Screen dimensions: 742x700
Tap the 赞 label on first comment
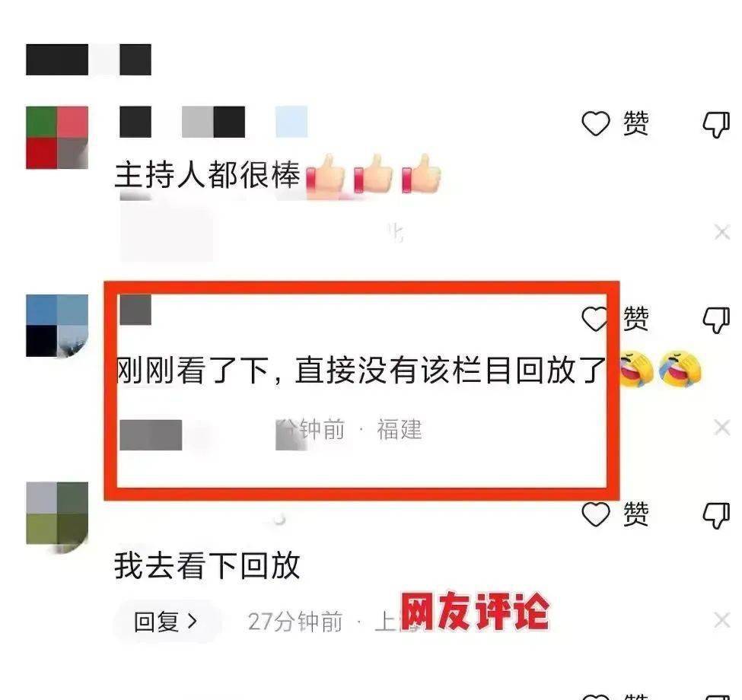[636, 123]
